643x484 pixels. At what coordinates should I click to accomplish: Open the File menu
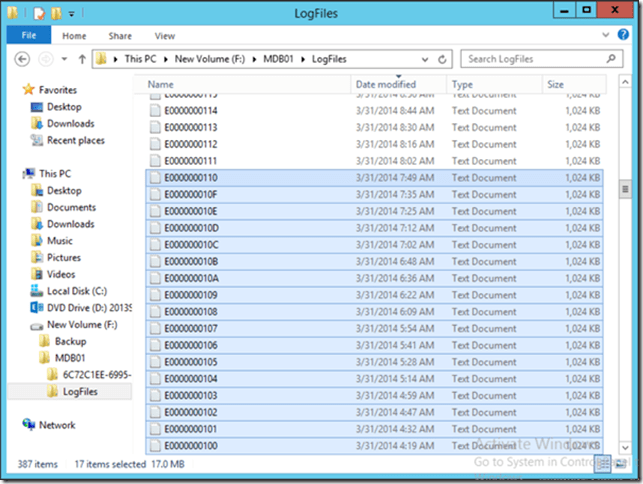tap(28, 36)
